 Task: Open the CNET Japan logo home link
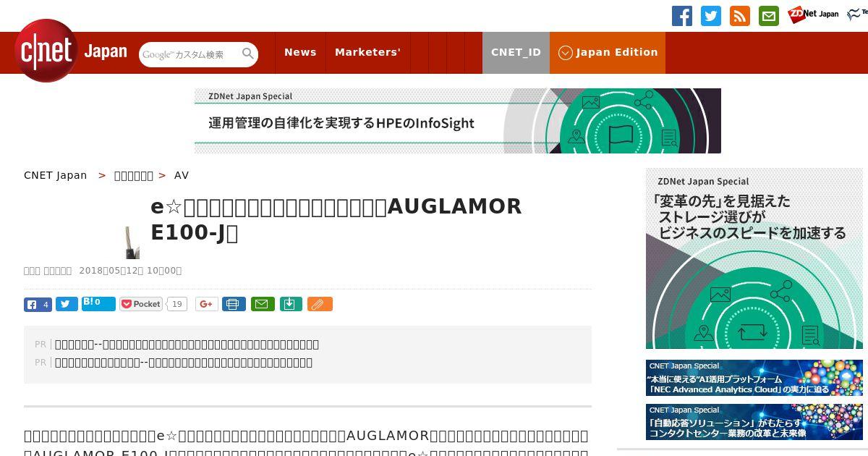point(70,51)
